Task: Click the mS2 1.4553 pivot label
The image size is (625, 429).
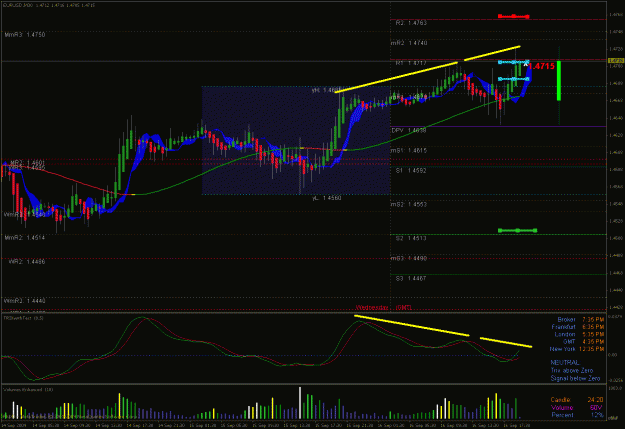Action: (409, 205)
